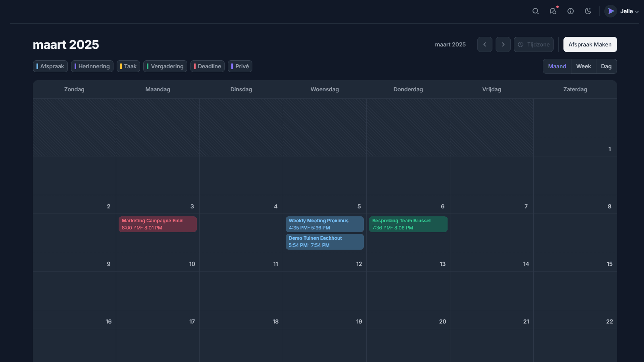Open Demo Tuinen Eeckhout event

pos(325,242)
